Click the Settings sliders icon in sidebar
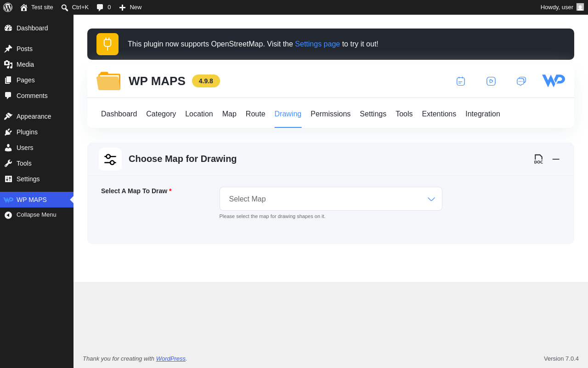The width and height of the screenshot is (588, 368). [8, 179]
